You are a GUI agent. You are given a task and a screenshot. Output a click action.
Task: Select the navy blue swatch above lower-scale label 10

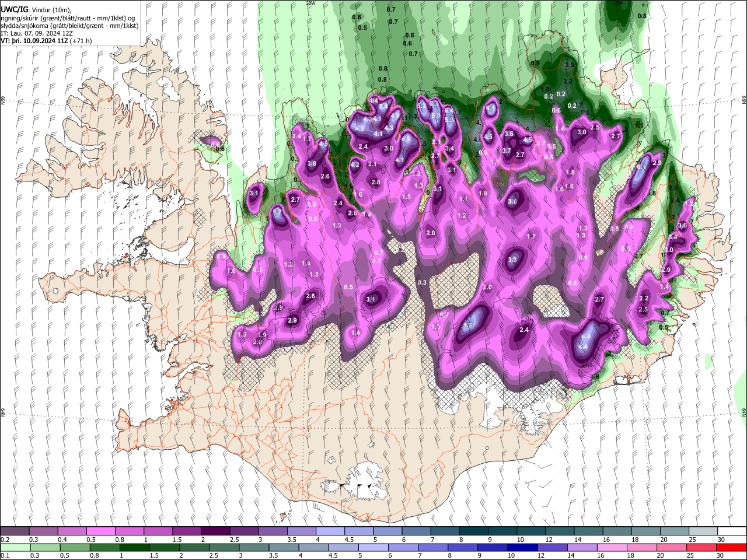522,547
